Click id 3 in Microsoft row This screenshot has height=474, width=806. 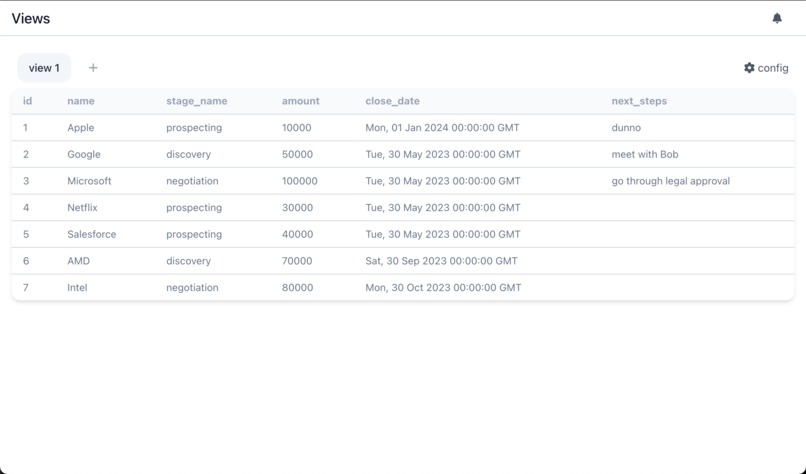click(x=26, y=181)
